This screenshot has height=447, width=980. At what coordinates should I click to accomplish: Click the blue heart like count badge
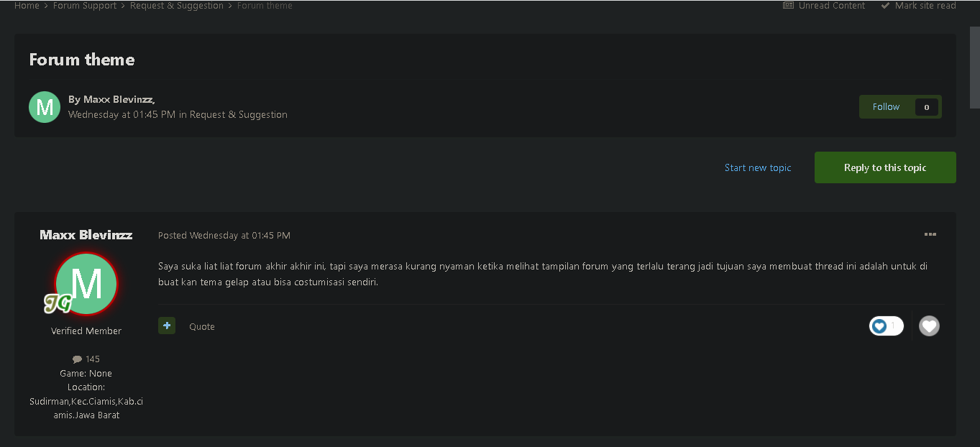tap(886, 326)
